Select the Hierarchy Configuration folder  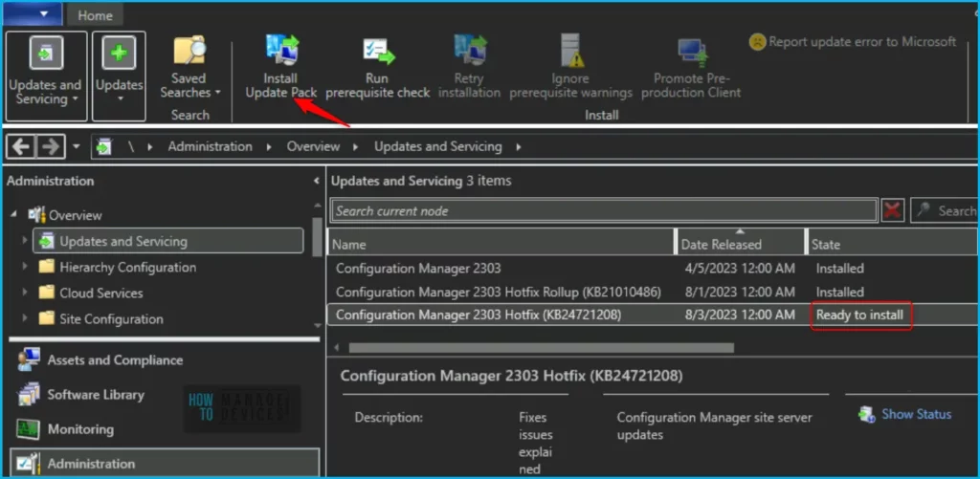127,268
